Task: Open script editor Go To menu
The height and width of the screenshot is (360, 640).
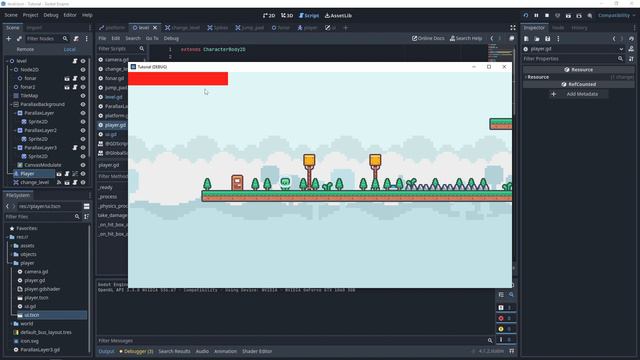Action: pos(152,38)
